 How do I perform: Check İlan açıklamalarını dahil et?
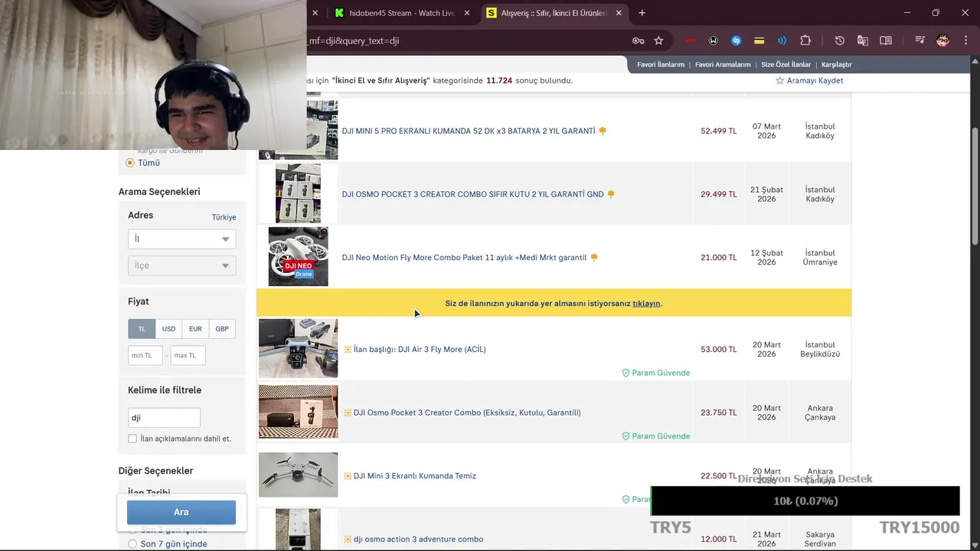tap(132, 439)
